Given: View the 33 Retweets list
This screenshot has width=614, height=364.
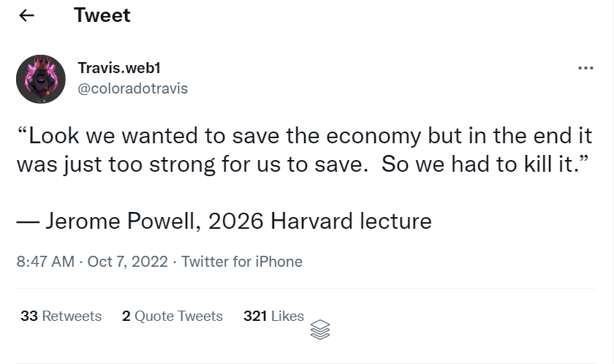Looking at the screenshot, I should (x=61, y=316).
